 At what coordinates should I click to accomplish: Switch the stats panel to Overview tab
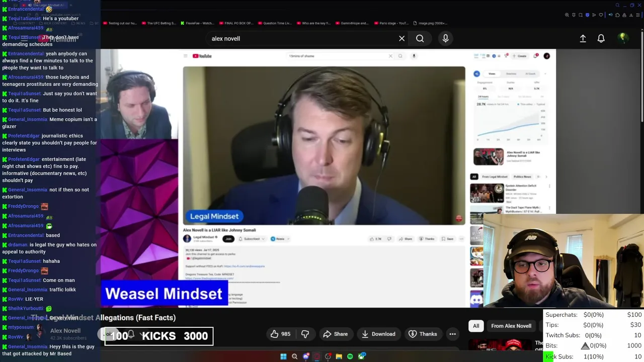click(511, 74)
